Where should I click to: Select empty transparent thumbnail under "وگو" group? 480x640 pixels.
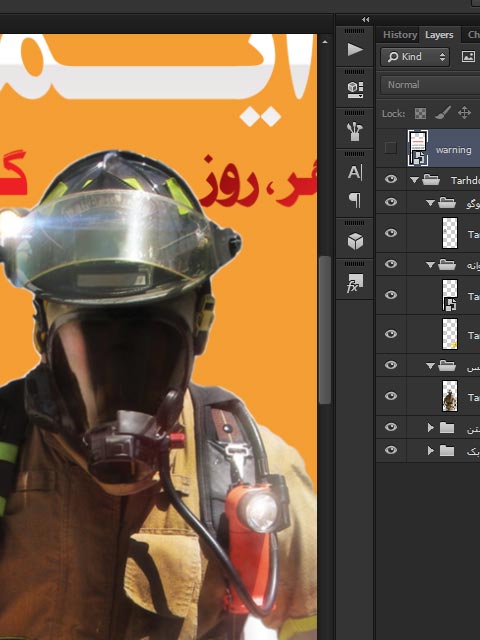(450, 233)
